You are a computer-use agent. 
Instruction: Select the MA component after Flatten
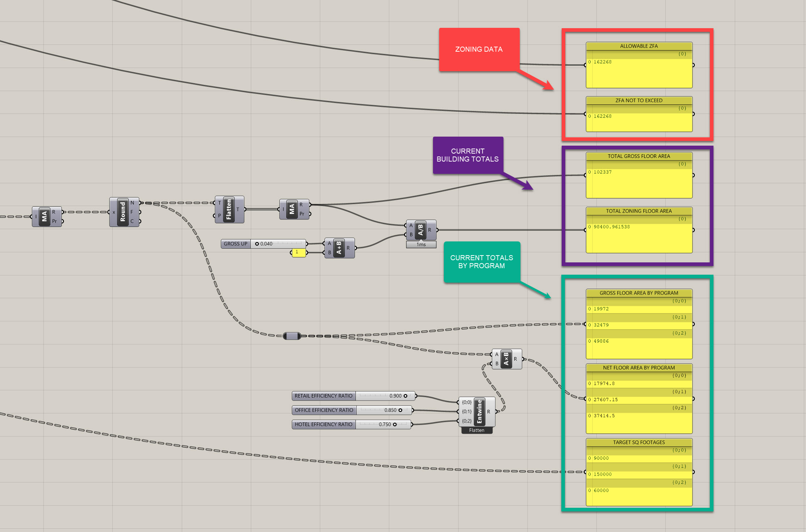292,209
